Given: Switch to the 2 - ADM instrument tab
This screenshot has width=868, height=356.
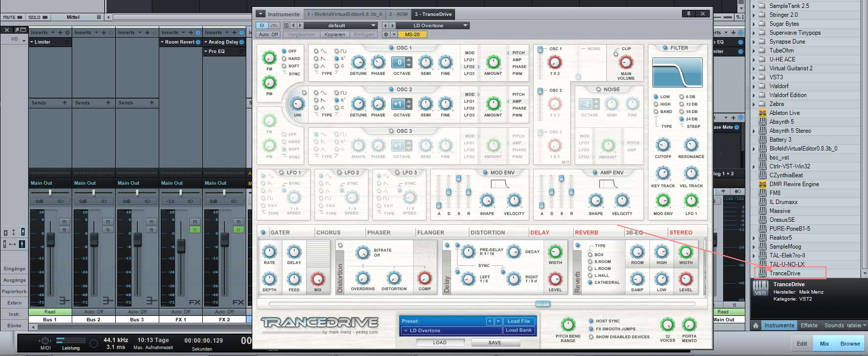Looking at the screenshot, I should coord(398,14).
